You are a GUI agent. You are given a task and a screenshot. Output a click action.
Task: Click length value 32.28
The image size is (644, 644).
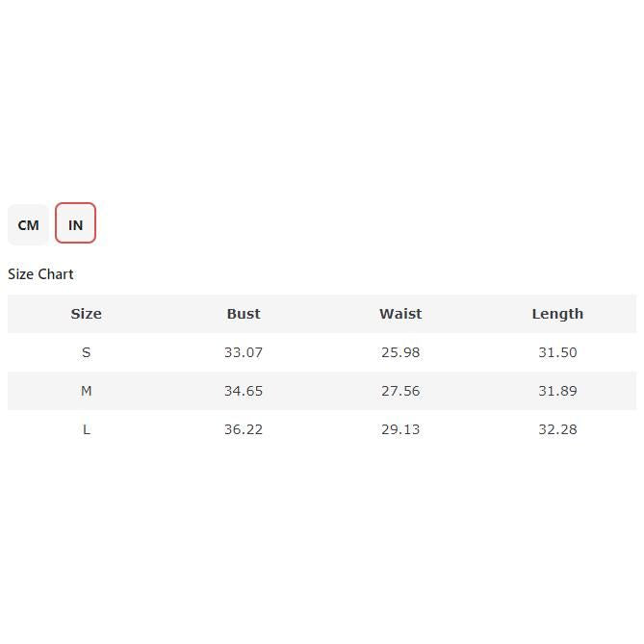coord(557,429)
